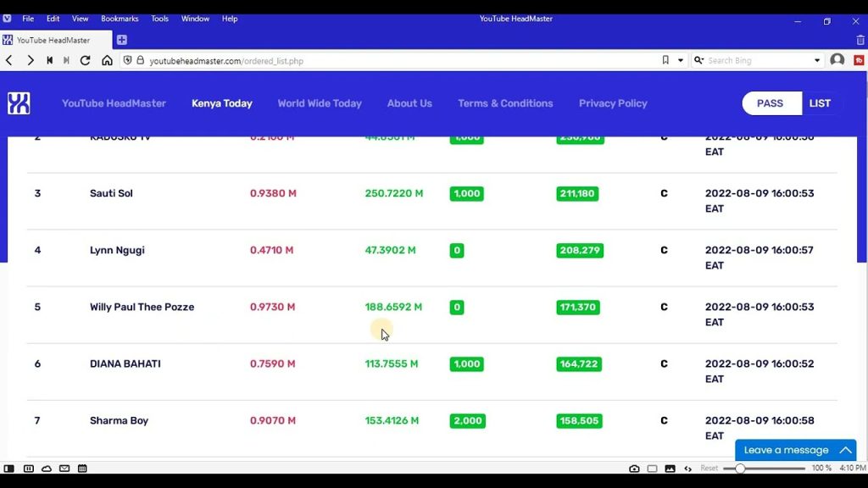Expand the Leave a message chat widget
Screen dimensions: 868x488
795,451
